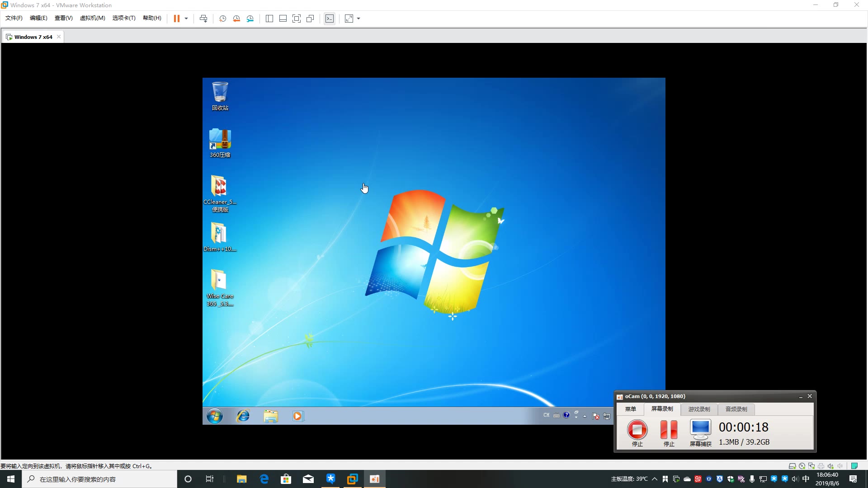Pause the virtual machine with orange pause icon
This screenshot has width=868, height=488.
click(177, 19)
